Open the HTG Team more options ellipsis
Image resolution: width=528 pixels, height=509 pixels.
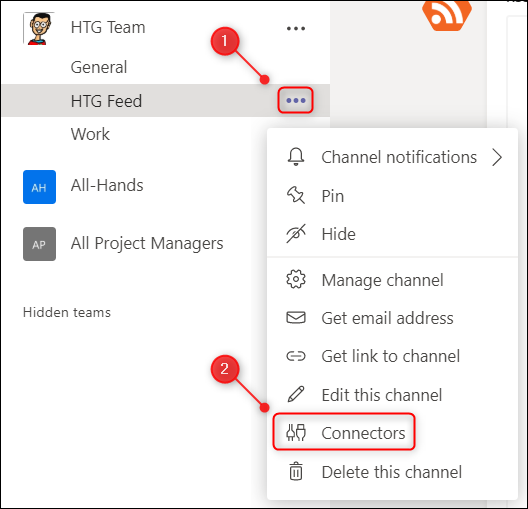pyautogui.click(x=296, y=29)
